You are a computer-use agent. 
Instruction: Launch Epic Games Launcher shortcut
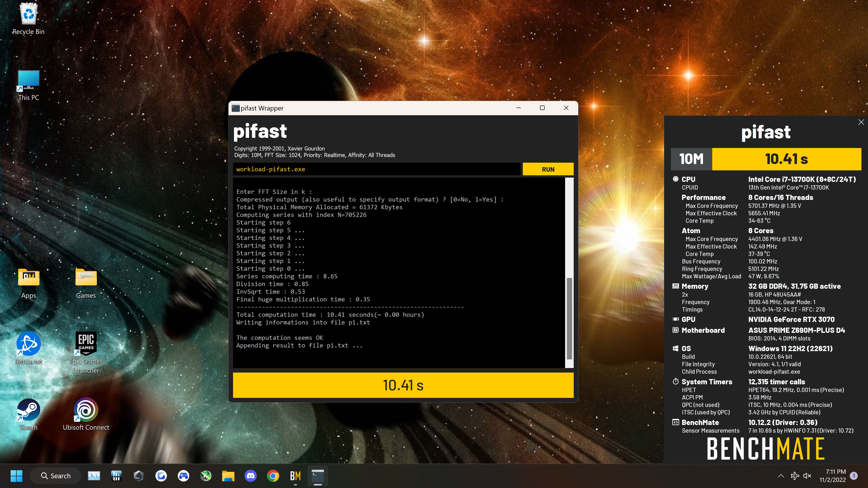(x=86, y=353)
